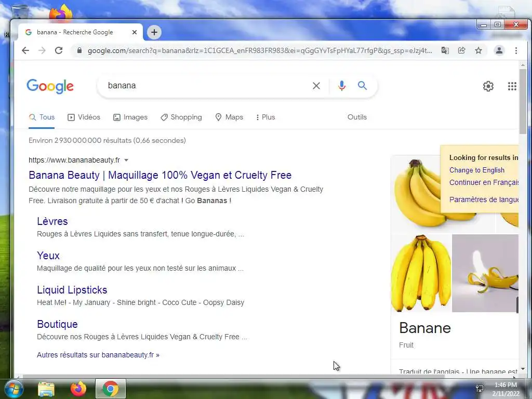Viewport: 532px width, 399px height.
Task: Choose Change to English
Action: pos(477,170)
